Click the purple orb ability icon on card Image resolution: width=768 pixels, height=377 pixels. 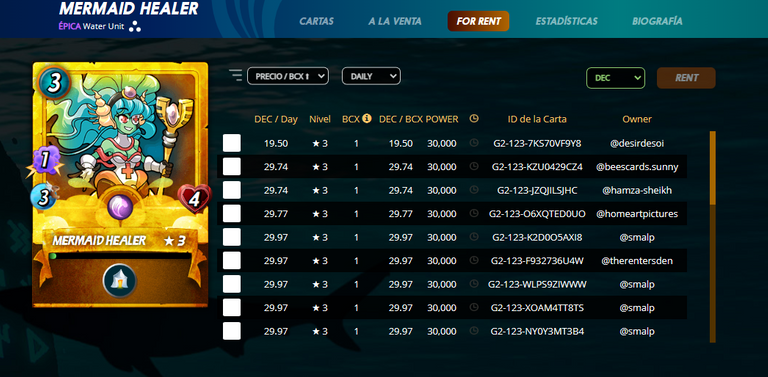[120, 207]
